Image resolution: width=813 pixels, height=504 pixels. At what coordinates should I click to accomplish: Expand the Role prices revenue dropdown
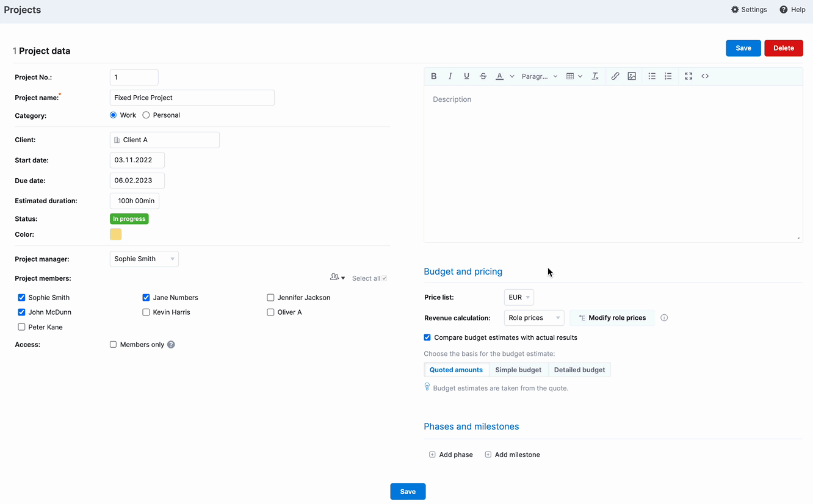pyautogui.click(x=534, y=318)
